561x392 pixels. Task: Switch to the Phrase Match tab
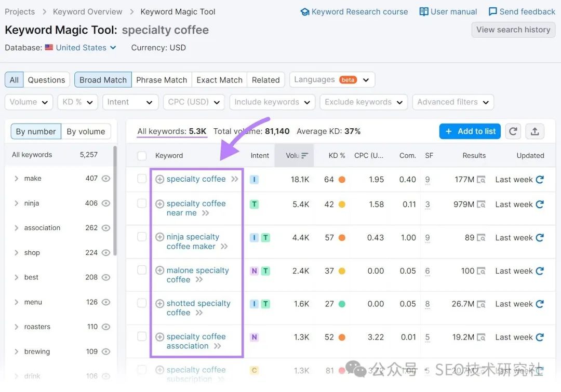[162, 80]
